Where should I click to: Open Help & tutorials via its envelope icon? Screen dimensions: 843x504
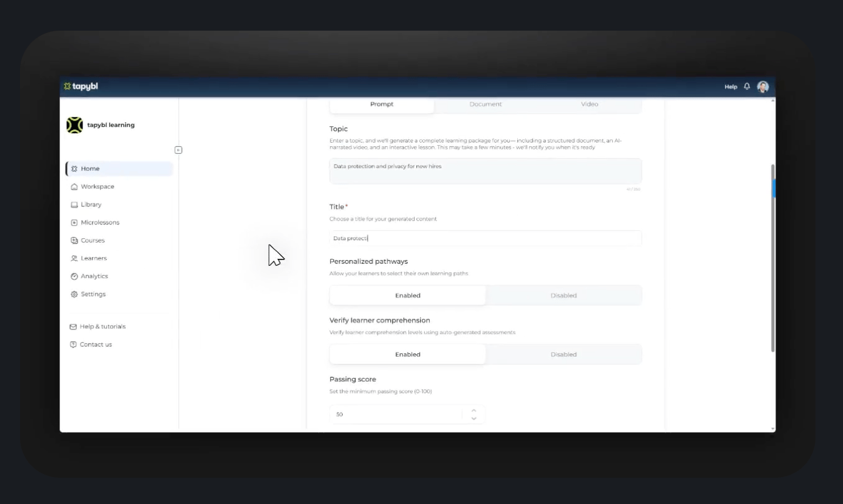[x=73, y=326]
